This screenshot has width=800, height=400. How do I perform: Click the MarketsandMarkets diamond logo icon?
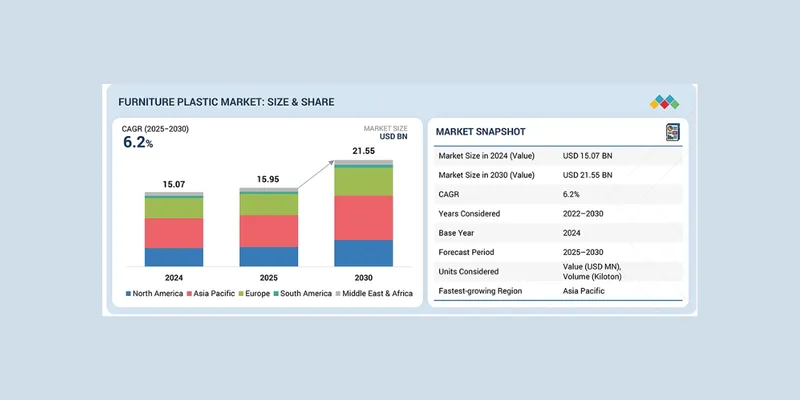pyautogui.click(x=664, y=102)
